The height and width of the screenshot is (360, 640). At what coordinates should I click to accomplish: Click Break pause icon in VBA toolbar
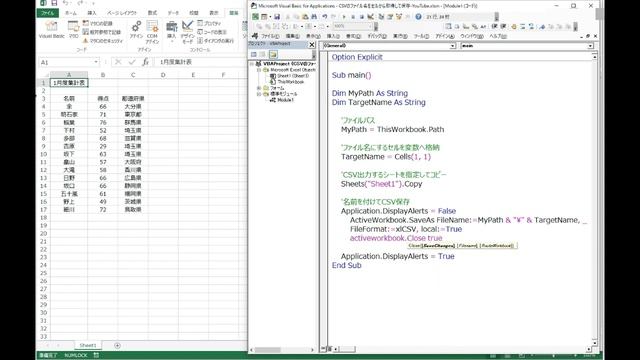tap(353, 17)
